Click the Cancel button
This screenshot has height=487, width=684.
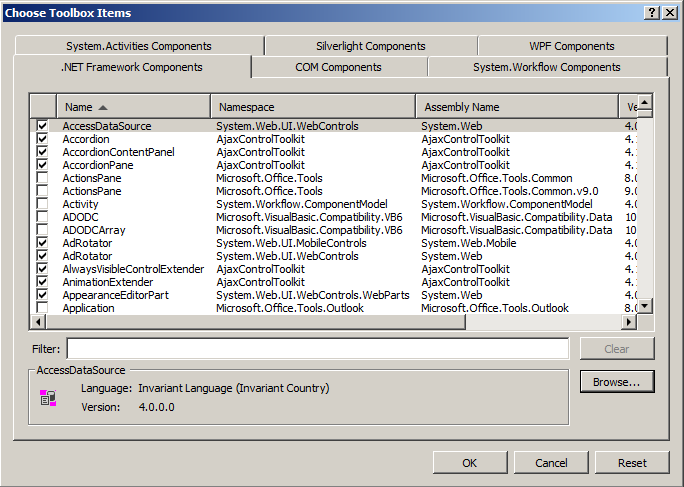click(551, 463)
